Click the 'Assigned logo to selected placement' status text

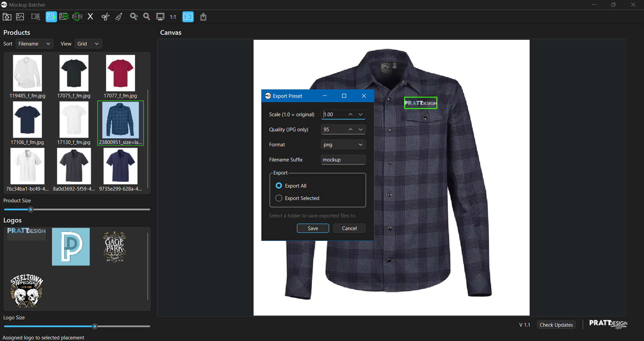[x=43, y=338]
